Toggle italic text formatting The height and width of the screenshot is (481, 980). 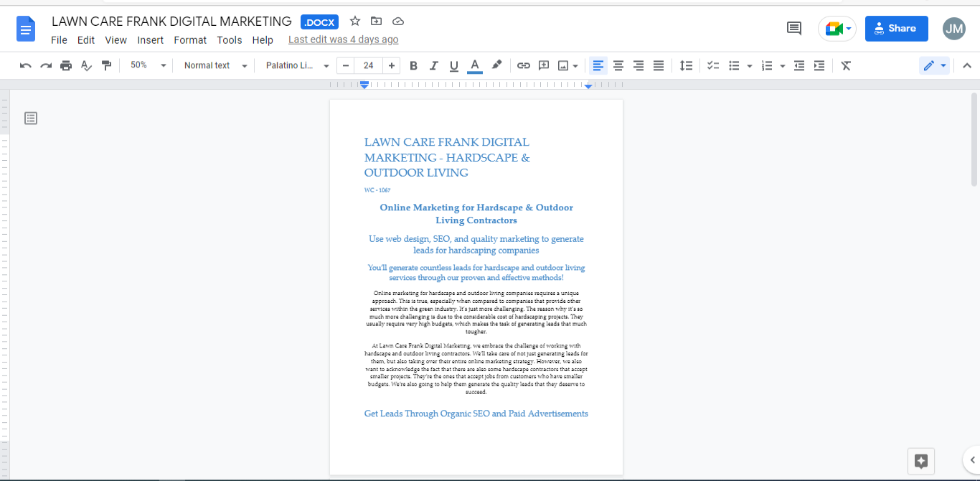(433, 65)
